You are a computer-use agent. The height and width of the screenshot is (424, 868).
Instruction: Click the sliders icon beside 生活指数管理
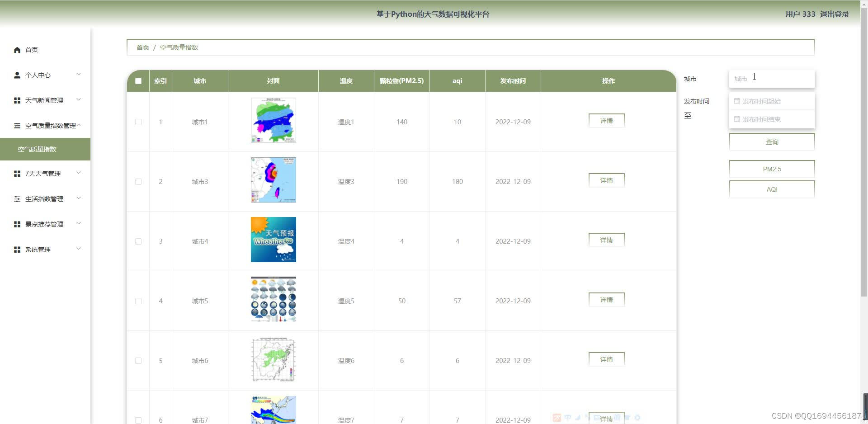coord(17,199)
